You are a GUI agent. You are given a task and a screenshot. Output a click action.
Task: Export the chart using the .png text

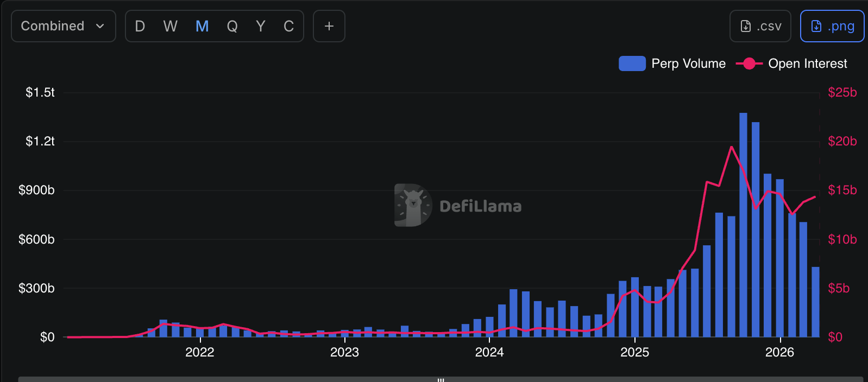[x=841, y=26]
